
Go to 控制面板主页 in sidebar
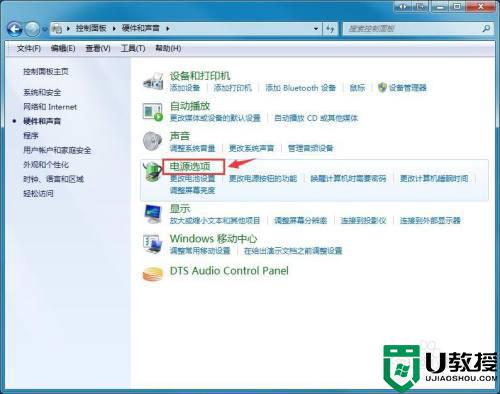point(46,72)
